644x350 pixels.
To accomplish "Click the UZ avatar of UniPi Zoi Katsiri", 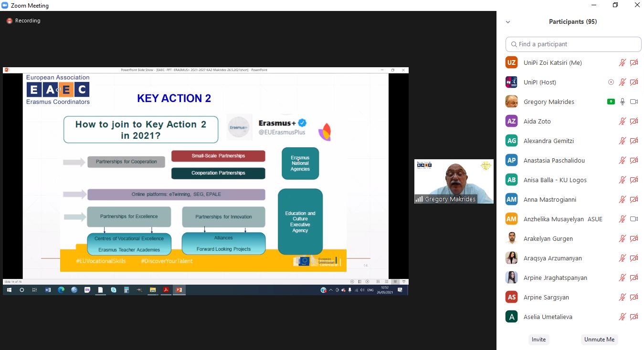I will [x=511, y=62].
